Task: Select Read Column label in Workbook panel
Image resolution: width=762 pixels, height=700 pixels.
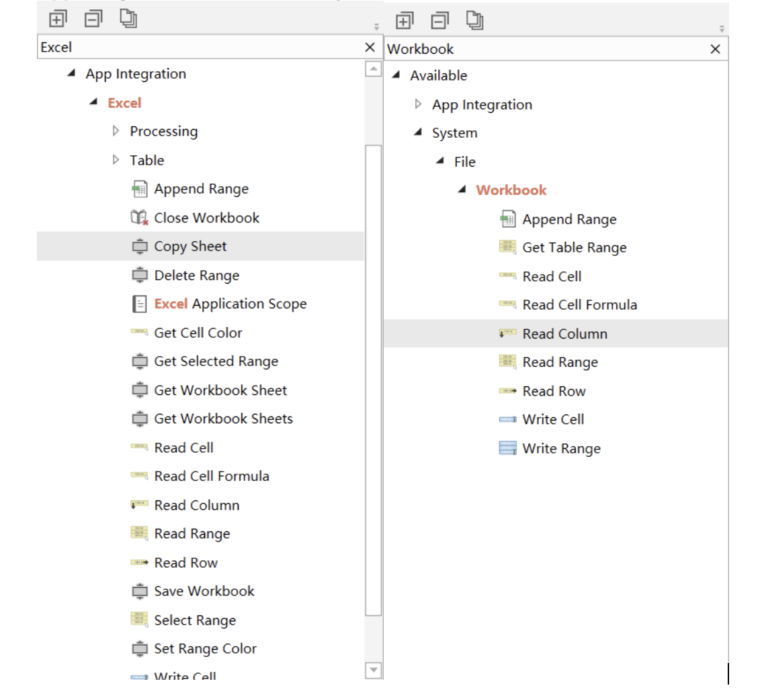Action: pos(564,334)
